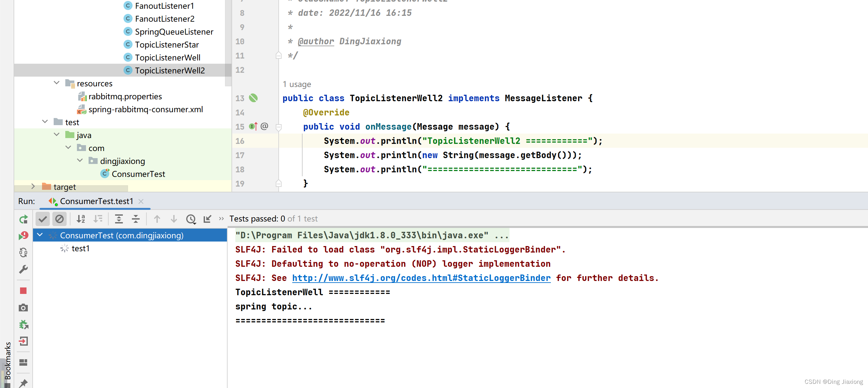The image size is (868, 388).
Task: Show more toolbar actions chevrons
Action: (221, 219)
